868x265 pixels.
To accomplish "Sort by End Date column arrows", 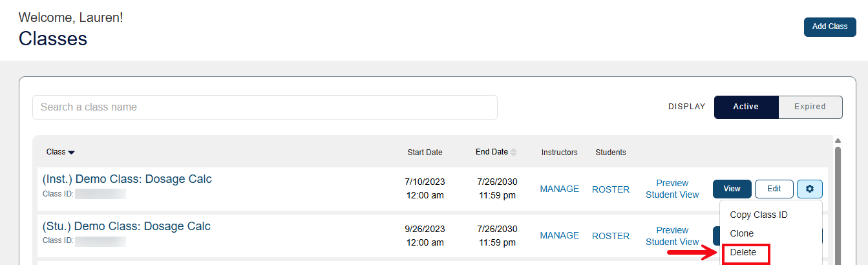I will (x=514, y=153).
